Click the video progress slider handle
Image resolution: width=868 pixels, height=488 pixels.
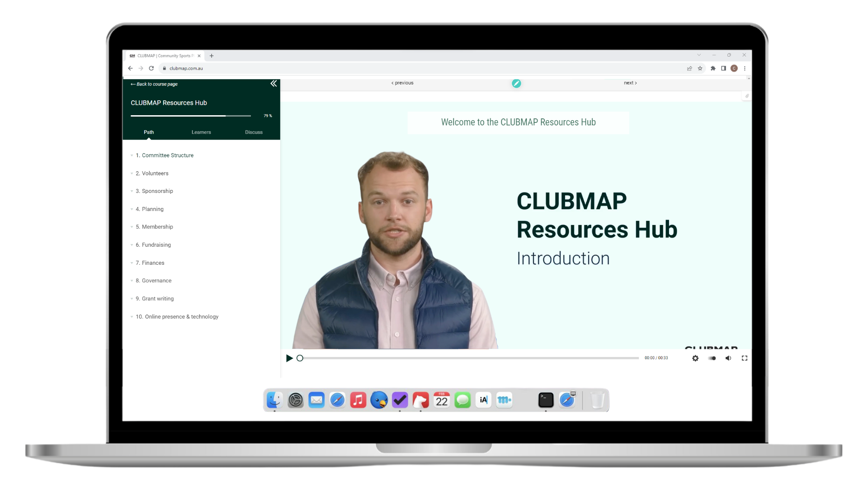300,358
